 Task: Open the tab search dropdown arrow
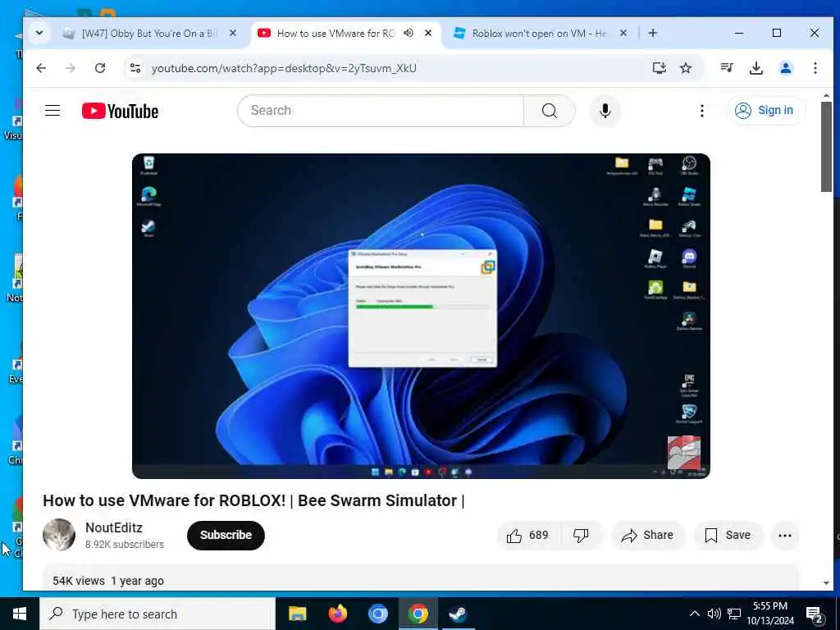(x=39, y=33)
